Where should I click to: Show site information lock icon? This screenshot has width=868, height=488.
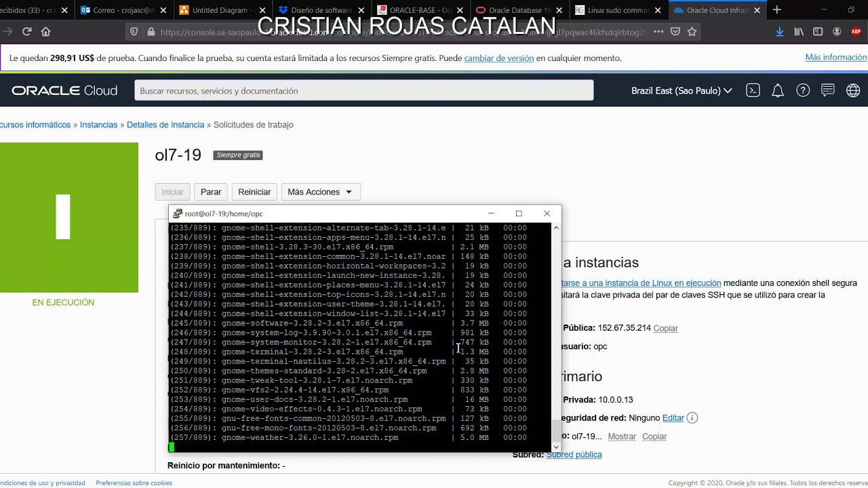[x=151, y=32]
